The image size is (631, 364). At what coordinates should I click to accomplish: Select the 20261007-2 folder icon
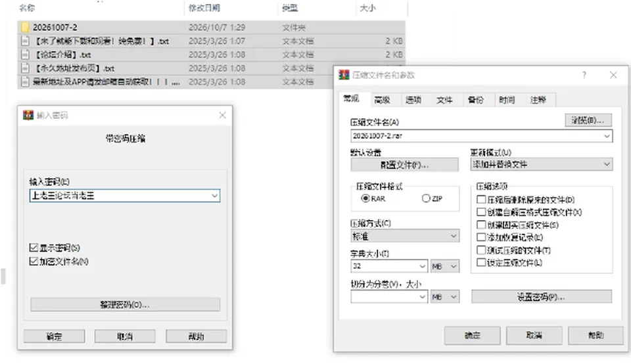point(26,28)
